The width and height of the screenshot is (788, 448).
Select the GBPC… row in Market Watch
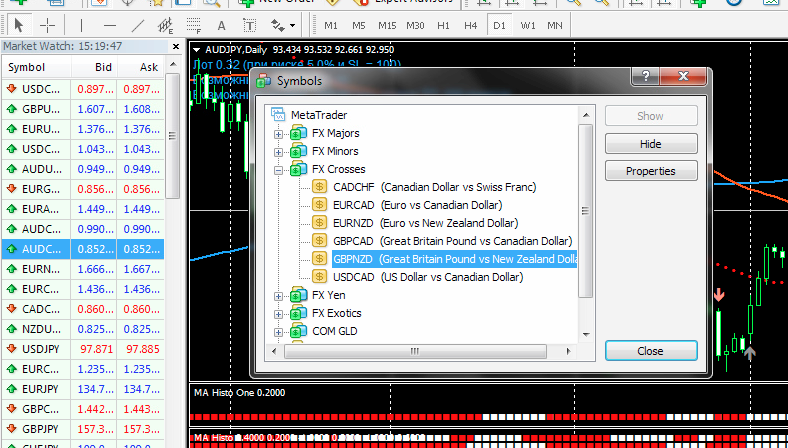(83, 409)
